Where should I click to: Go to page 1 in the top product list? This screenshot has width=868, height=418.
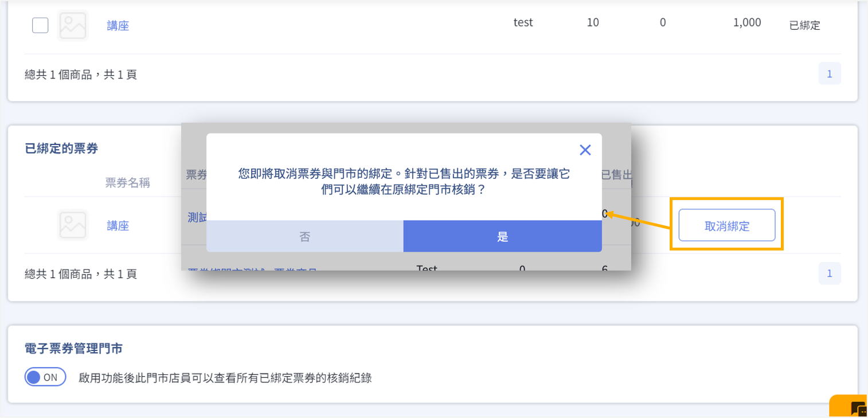pos(829,73)
